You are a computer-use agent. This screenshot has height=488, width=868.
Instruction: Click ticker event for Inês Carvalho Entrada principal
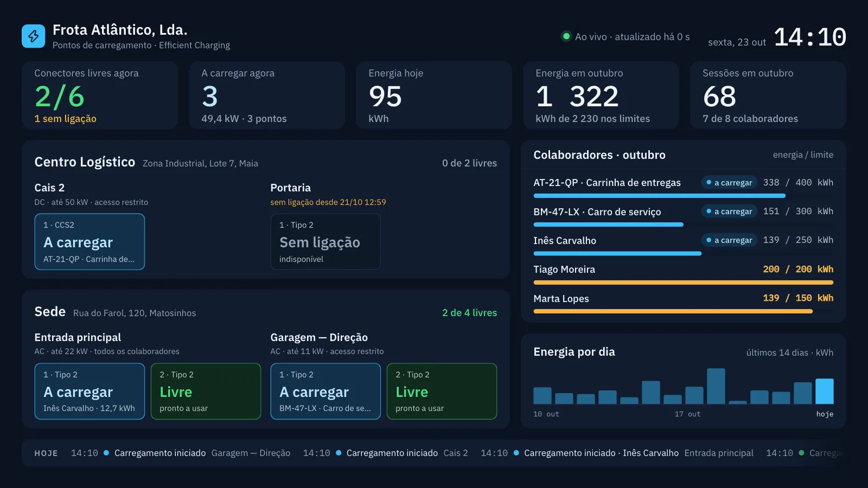pyautogui.click(x=617, y=453)
